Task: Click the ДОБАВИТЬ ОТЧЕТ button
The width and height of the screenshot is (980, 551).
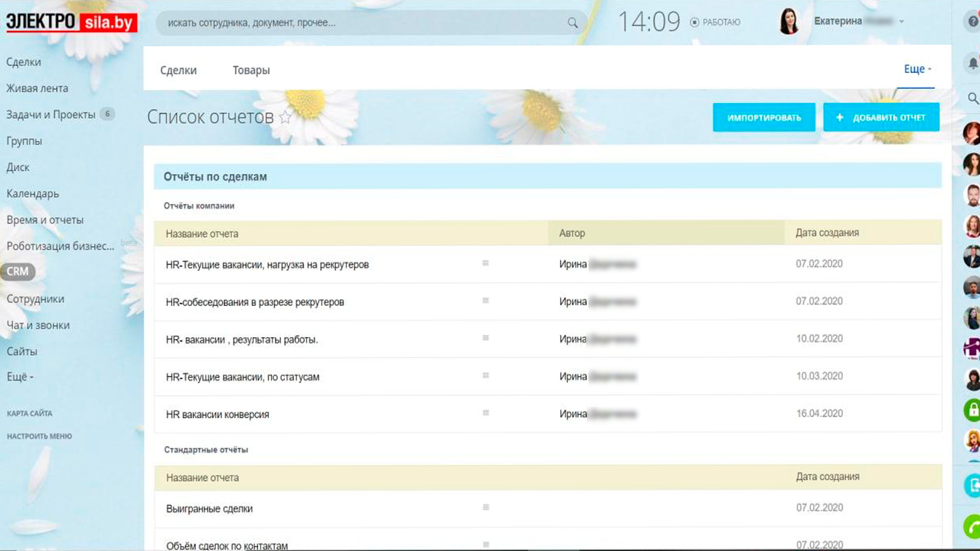Action: 881,117
